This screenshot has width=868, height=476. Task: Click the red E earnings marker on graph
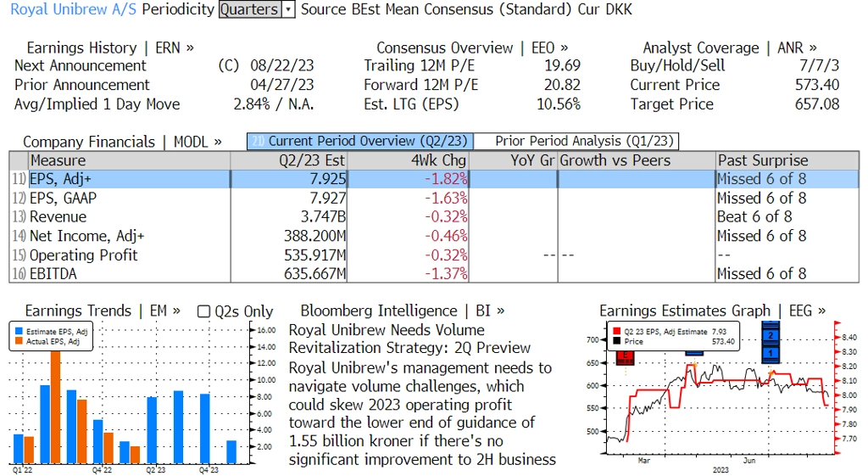(625, 357)
